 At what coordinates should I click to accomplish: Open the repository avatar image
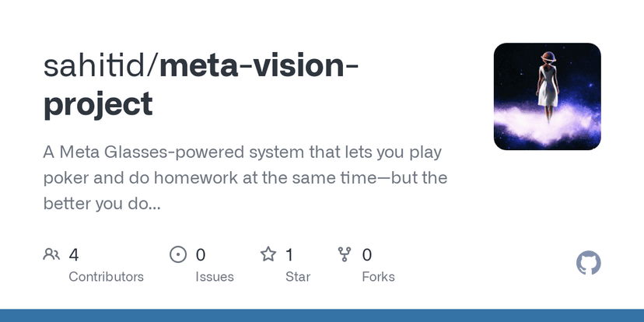(547, 96)
